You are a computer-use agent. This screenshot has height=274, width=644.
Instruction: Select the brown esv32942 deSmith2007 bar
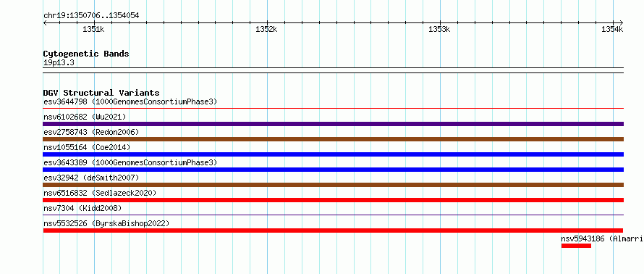[x=333, y=185]
